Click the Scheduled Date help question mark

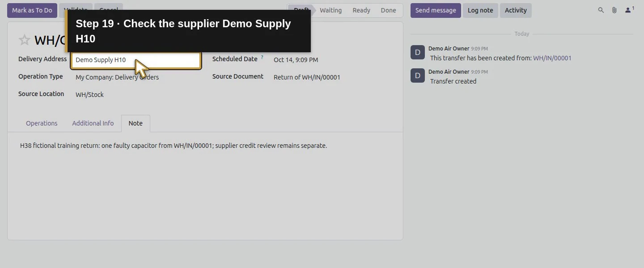(262, 58)
